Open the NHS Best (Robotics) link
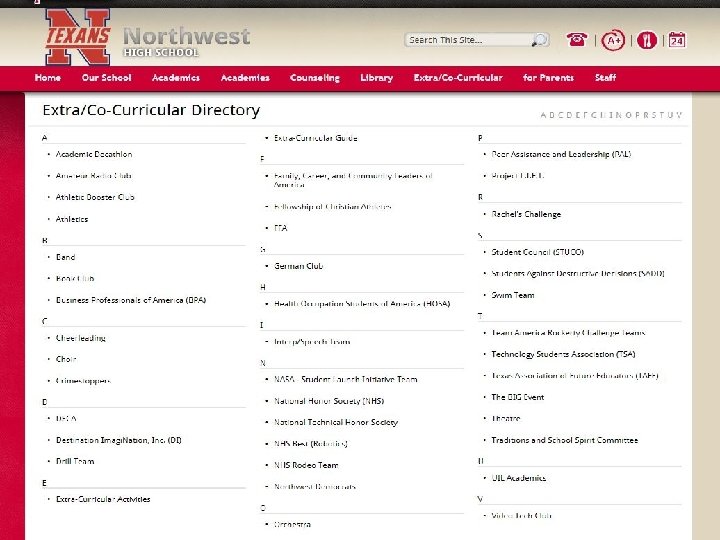 click(310, 444)
